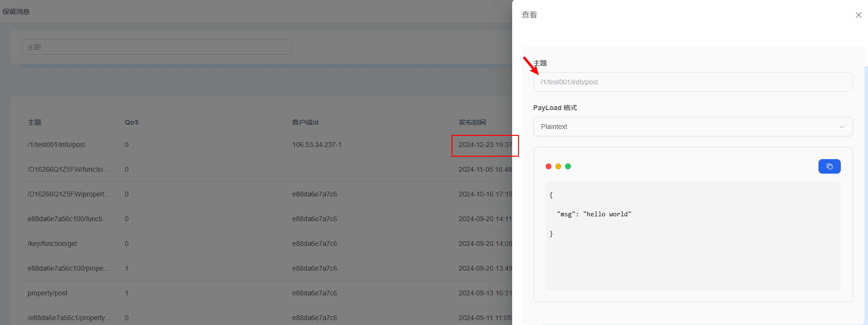Viewport: 868px width, 325px height.
Task: Click the closing brace line in payload
Action: point(551,234)
